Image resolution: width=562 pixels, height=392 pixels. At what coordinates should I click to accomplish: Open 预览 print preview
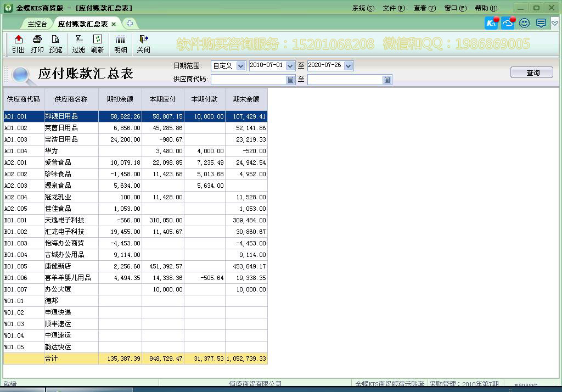pyautogui.click(x=55, y=44)
